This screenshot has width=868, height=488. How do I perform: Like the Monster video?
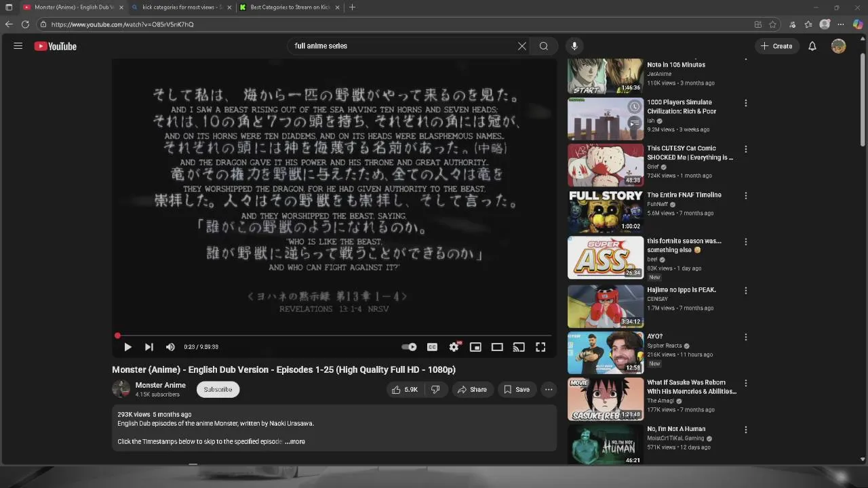click(x=405, y=390)
